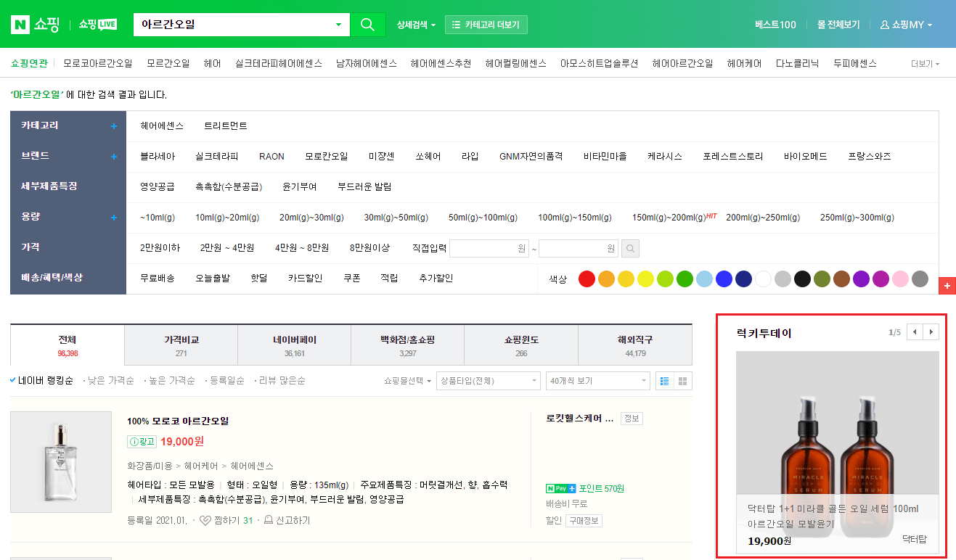Click the 카테고리 더보기 button
Image resolution: width=956 pixels, height=560 pixels.
[486, 25]
